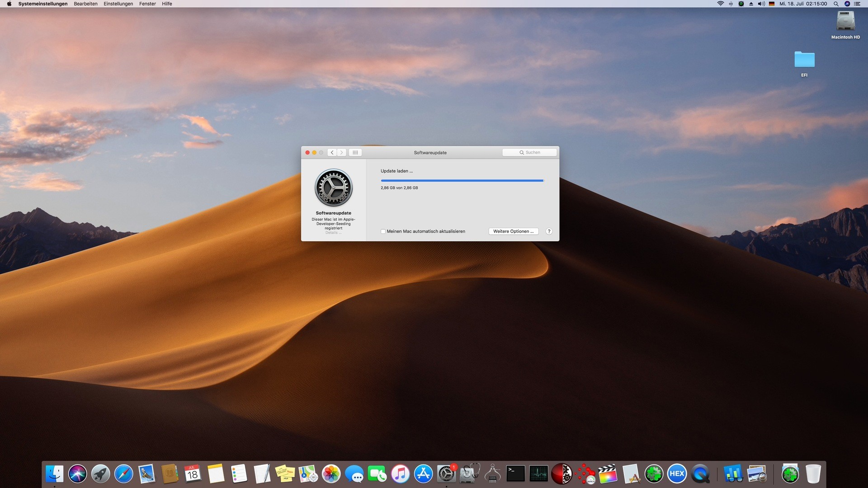868x488 pixels.
Task: Open the Bearbeiten menu
Action: click(x=85, y=4)
